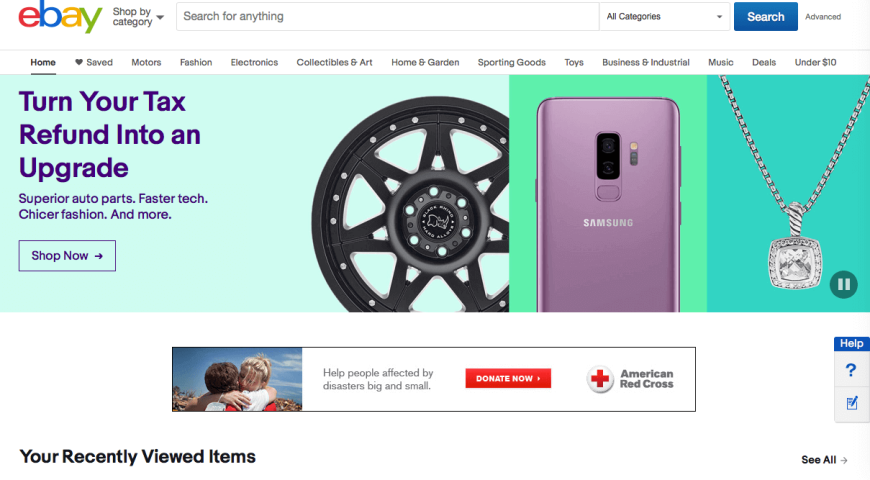The height and width of the screenshot is (480, 870).
Task: Click the blue Search button
Action: click(x=766, y=17)
